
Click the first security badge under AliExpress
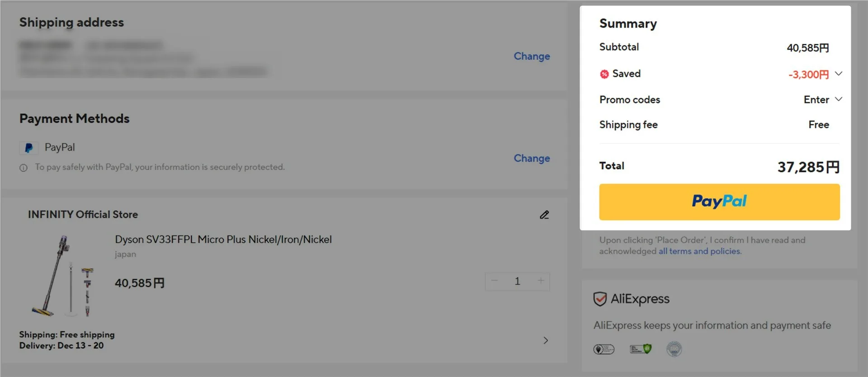pyautogui.click(x=604, y=349)
